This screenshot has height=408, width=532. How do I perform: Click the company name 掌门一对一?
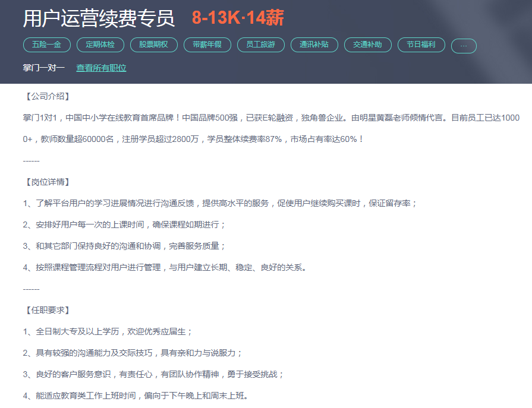pyautogui.click(x=44, y=68)
